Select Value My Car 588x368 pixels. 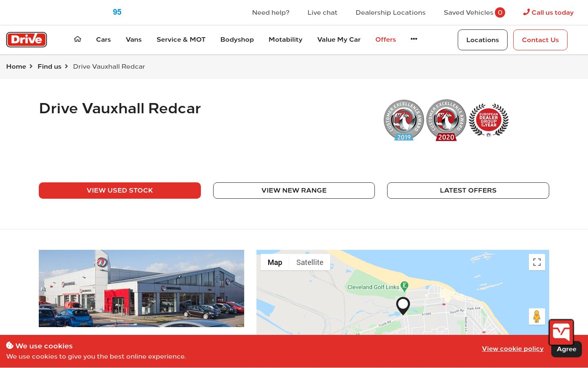coord(339,40)
